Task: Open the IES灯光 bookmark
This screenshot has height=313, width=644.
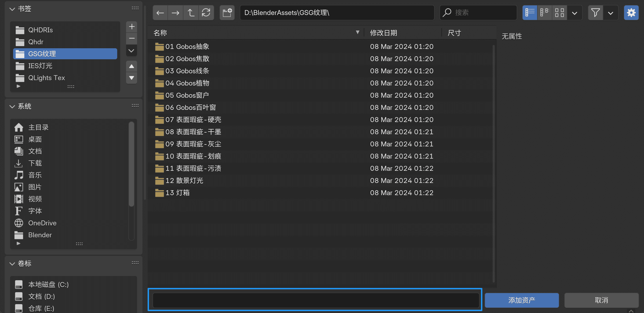Action: pos(65,66)
